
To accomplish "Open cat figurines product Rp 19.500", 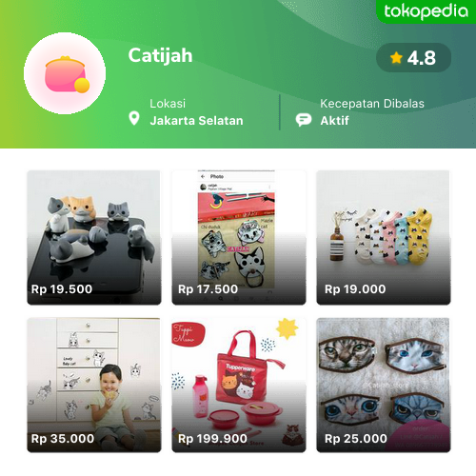I will 94,238.
